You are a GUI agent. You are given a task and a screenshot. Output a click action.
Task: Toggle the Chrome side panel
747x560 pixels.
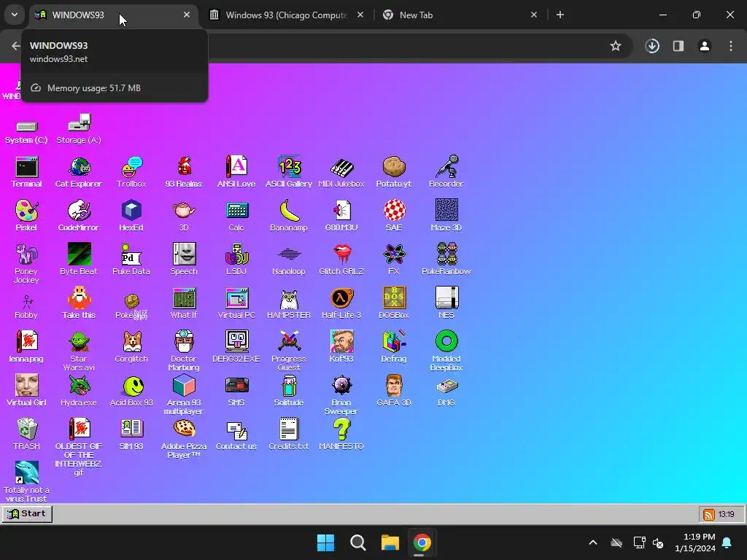click(x=678, y=46)
